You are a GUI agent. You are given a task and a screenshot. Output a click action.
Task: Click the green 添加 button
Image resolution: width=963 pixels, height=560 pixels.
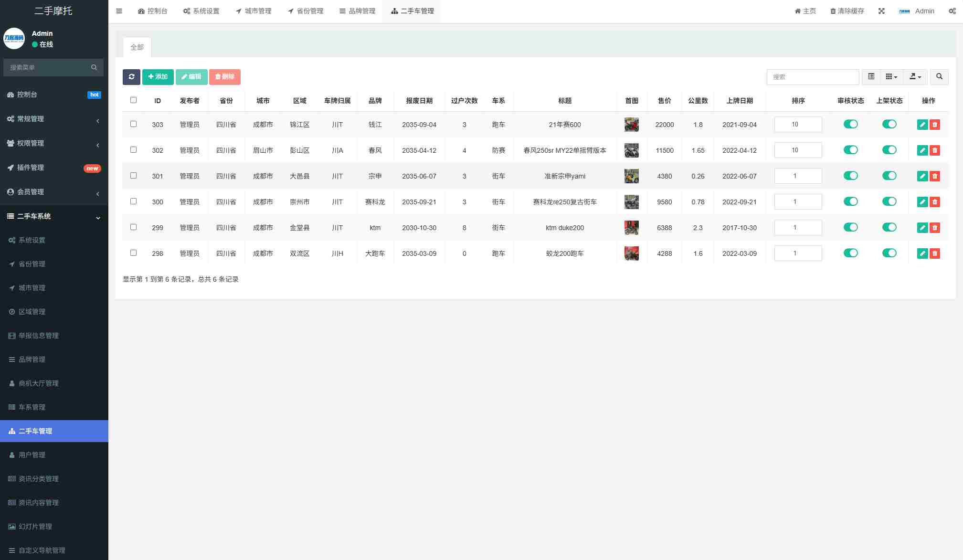(158, 77)
